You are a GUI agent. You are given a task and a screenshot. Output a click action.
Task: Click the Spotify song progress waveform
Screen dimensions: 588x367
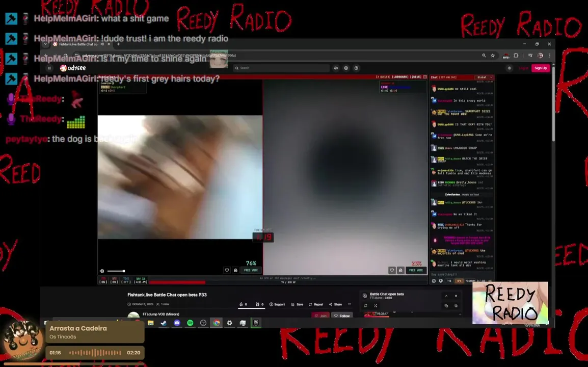click(x=95, y=353)
